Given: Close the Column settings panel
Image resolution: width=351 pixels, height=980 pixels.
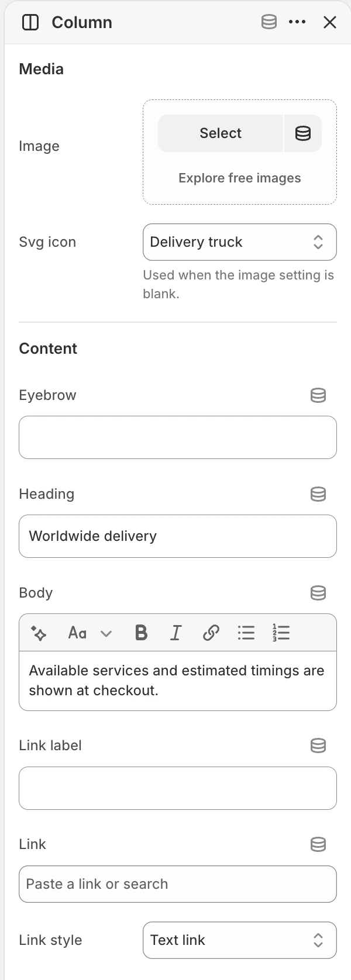Looking at the screenshot, I should pos(330,22).
